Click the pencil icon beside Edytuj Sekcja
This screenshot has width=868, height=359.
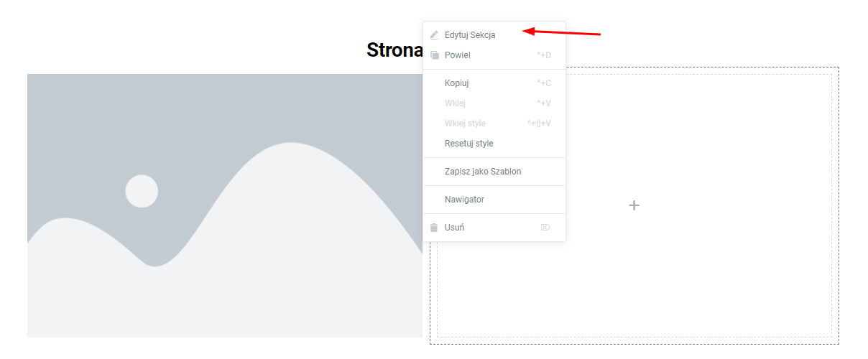434,34
